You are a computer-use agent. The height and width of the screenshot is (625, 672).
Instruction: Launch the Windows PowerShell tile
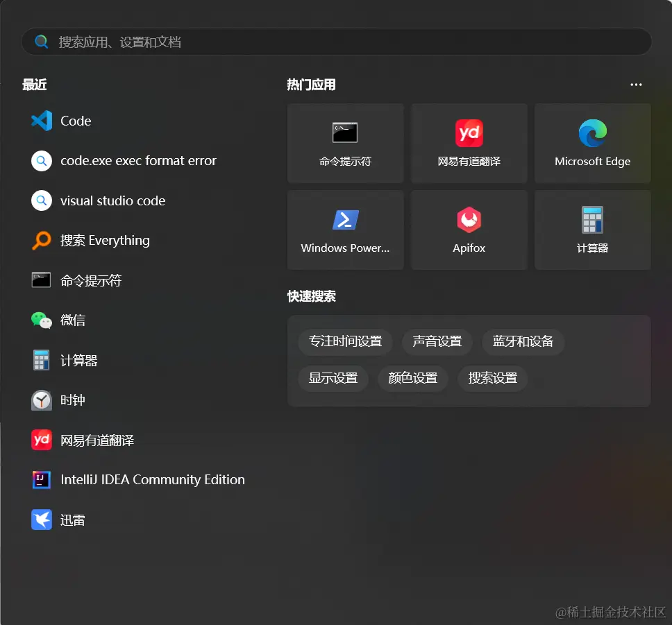[x=346, y=230]
